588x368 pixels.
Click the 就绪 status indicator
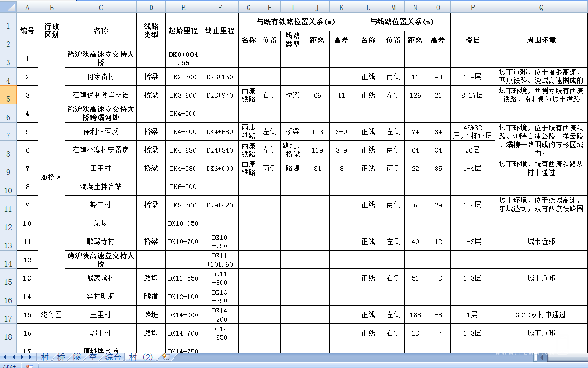point(10,366)
